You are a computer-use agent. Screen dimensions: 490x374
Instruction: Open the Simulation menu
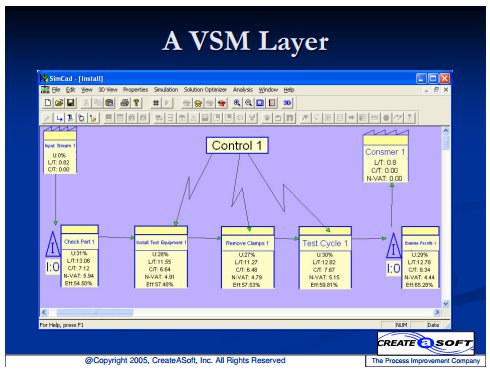pos(166,90)
